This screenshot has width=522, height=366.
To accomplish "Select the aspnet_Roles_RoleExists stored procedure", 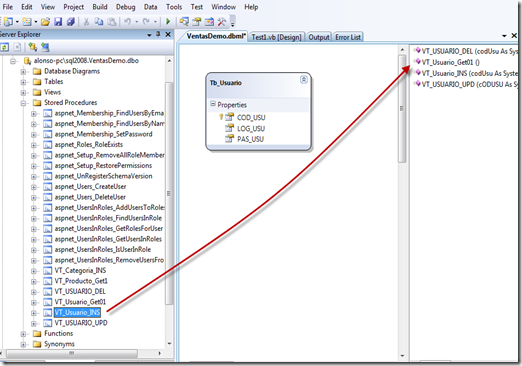I will point(89,144).
